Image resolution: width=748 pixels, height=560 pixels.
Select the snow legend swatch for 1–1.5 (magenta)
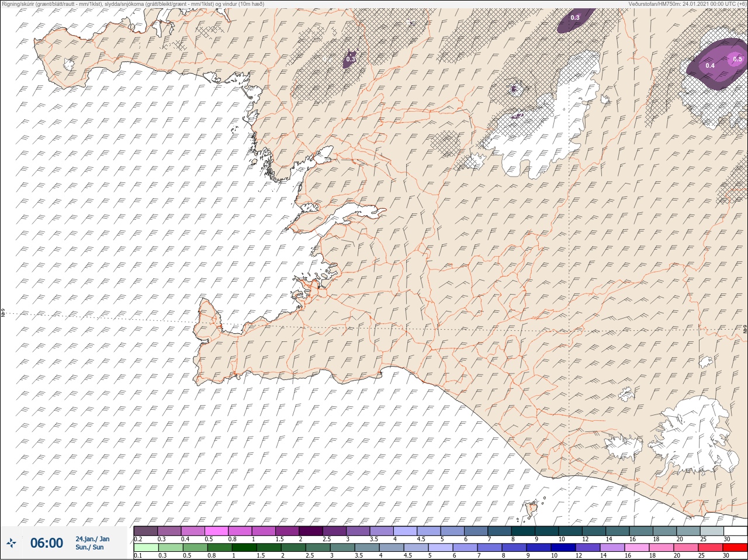pyautogui.click(x=264, y=531)
